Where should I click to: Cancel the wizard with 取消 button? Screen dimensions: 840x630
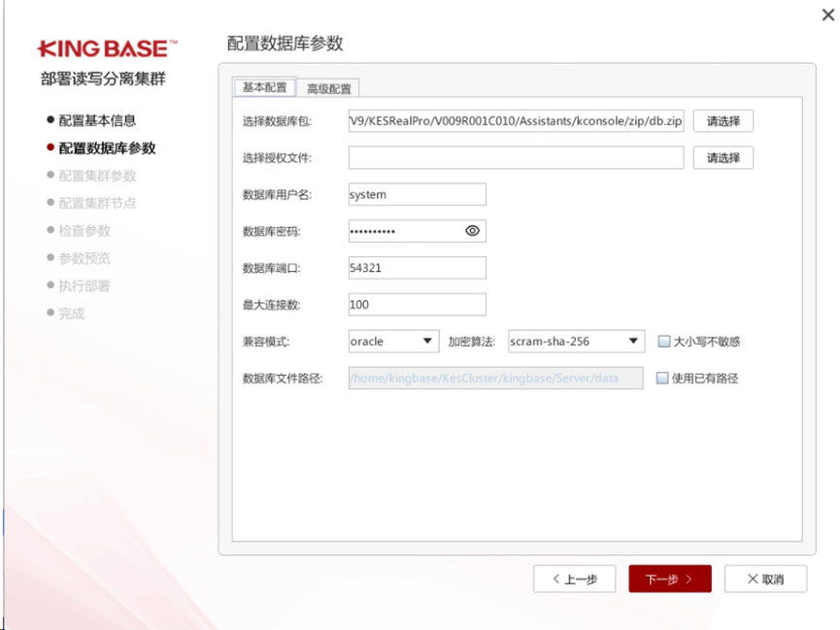pos(765,579)
